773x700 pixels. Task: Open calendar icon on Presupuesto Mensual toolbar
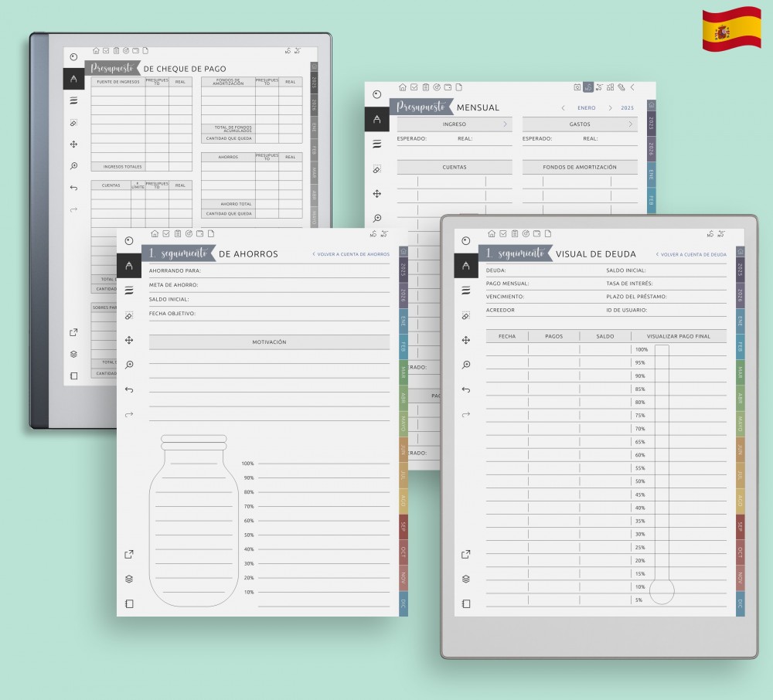[577, 87]
